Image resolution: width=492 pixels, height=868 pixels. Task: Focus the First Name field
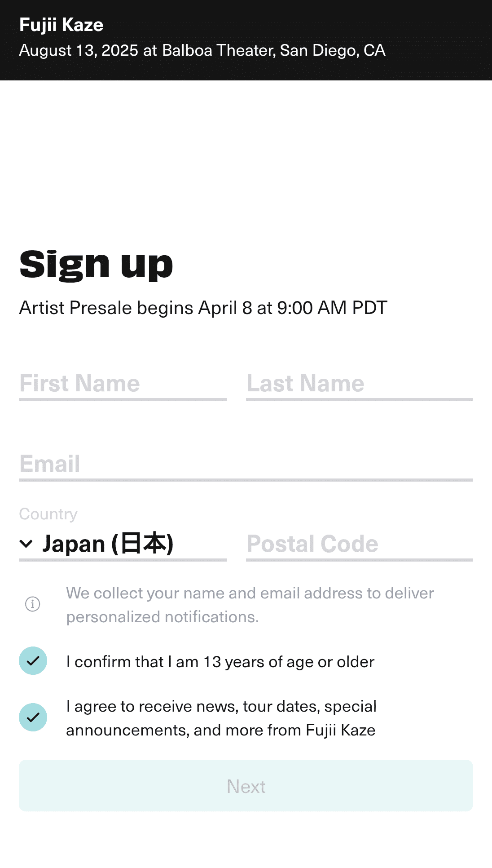click(123, 384)
